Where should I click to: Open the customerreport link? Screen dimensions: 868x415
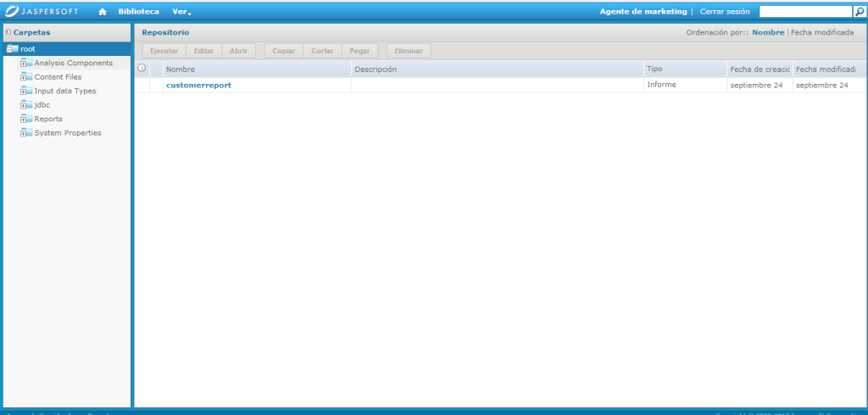point(198,85)
